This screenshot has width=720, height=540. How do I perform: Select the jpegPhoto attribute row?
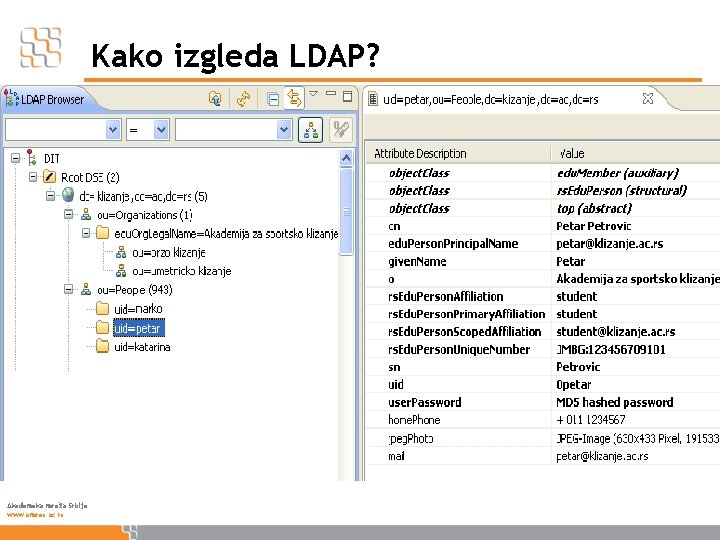543,439
